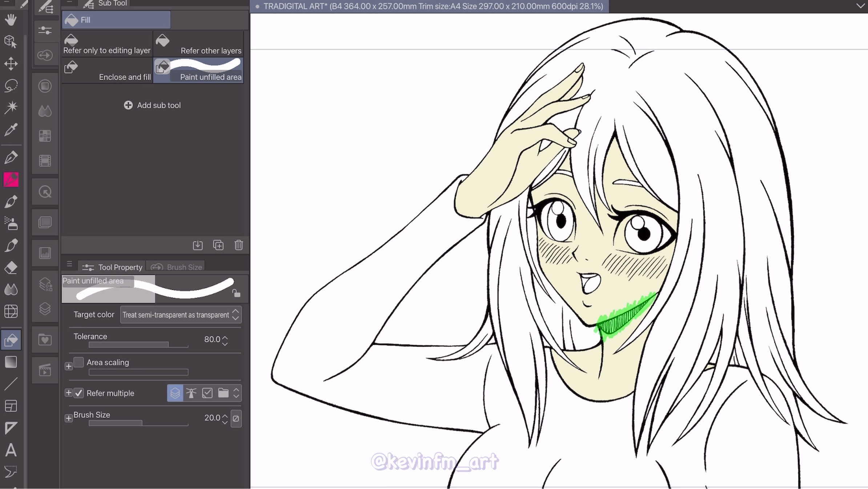Uncheck the Refer multiple checkbox
Viewport: 868px width, 489px height.
(79, 393)
